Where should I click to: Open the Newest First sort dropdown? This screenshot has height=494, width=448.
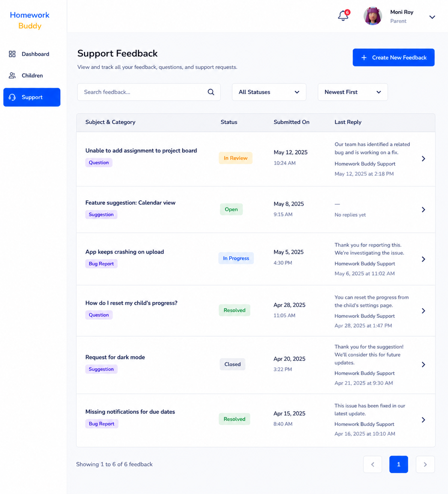[353, 92]
